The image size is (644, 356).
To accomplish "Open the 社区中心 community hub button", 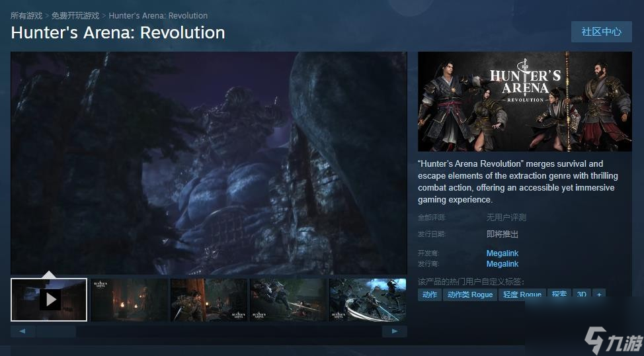I will click(601, 32).
